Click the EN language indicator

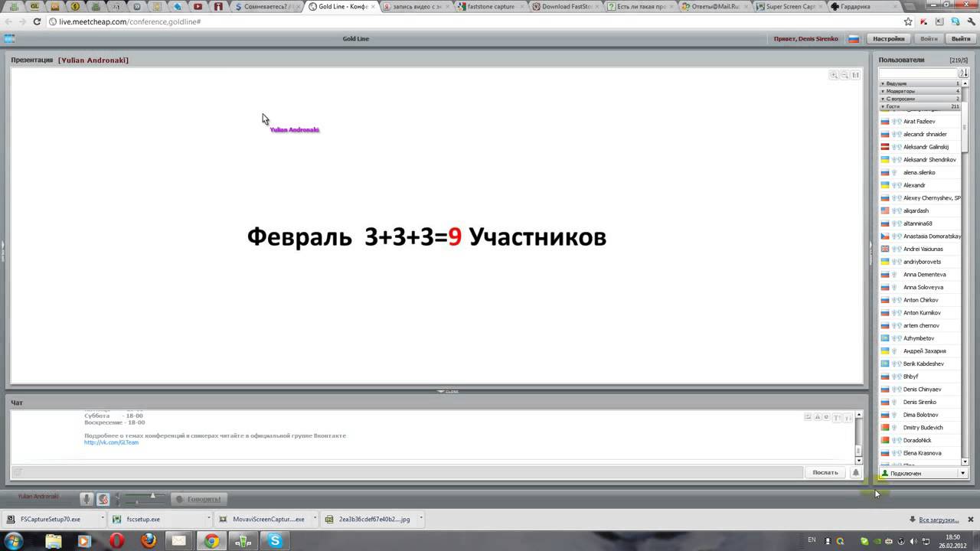coord(812,540)
